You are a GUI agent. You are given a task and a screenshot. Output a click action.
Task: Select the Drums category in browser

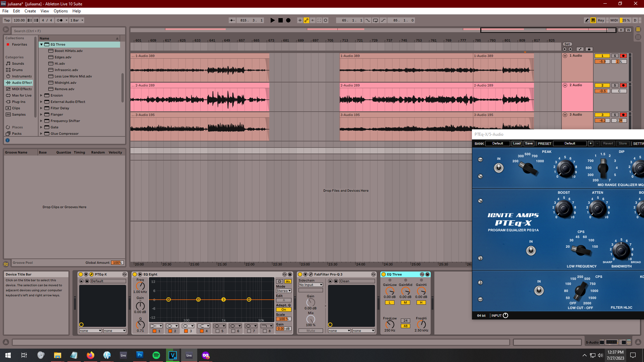click(x=17, y=70)
